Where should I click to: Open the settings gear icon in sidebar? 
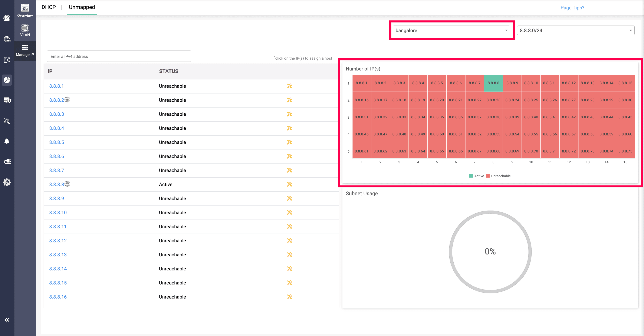tap(7, 182)
